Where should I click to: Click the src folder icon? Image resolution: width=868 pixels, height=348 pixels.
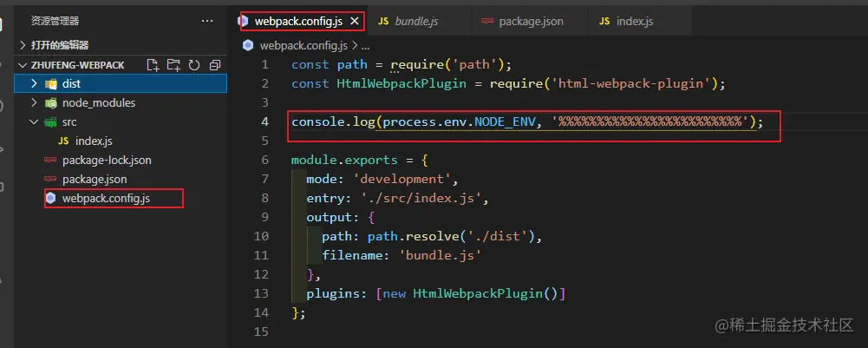pos(51,121)
